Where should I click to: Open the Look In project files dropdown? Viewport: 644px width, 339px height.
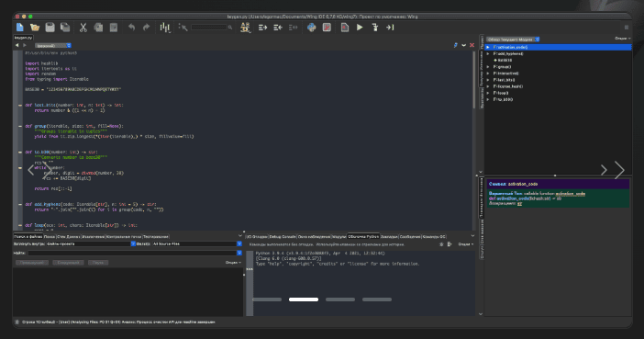tap(91, 244)
